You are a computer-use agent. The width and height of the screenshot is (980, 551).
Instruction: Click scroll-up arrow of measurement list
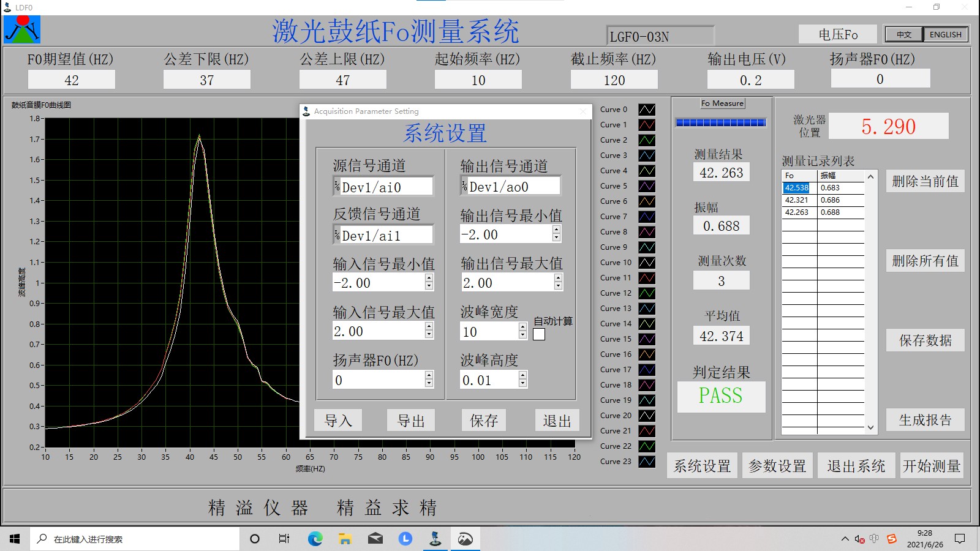click(870, 176)
